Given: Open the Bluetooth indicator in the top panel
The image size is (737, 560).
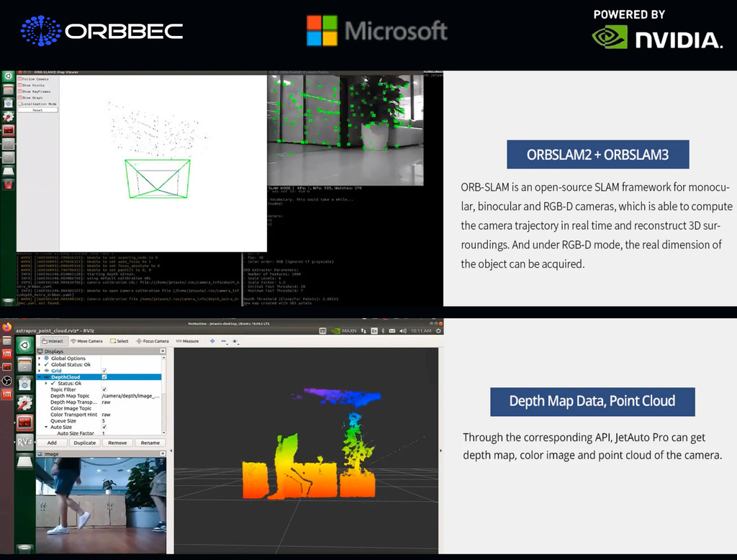Looking at the screenshot, I should [383, 330].
